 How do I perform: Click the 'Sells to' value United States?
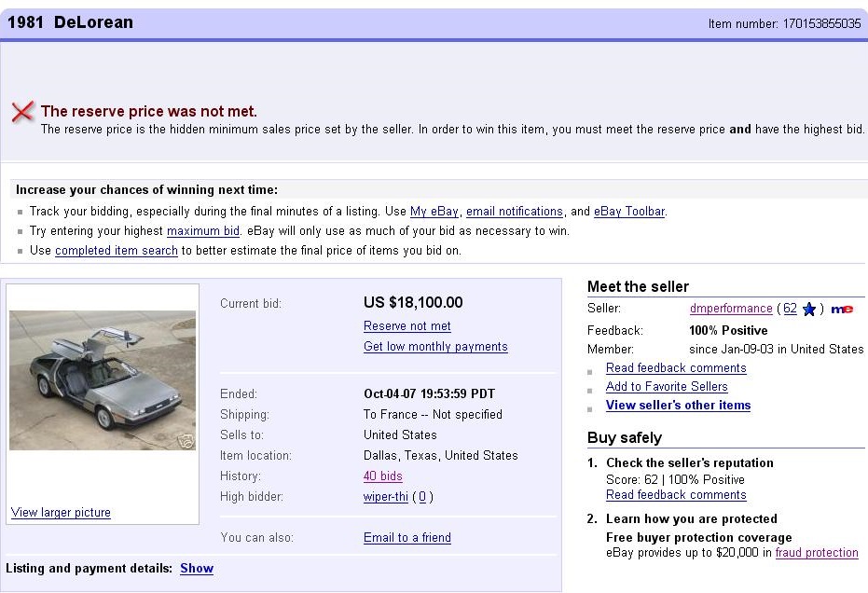pyautogui.click(x=400, y=434)
